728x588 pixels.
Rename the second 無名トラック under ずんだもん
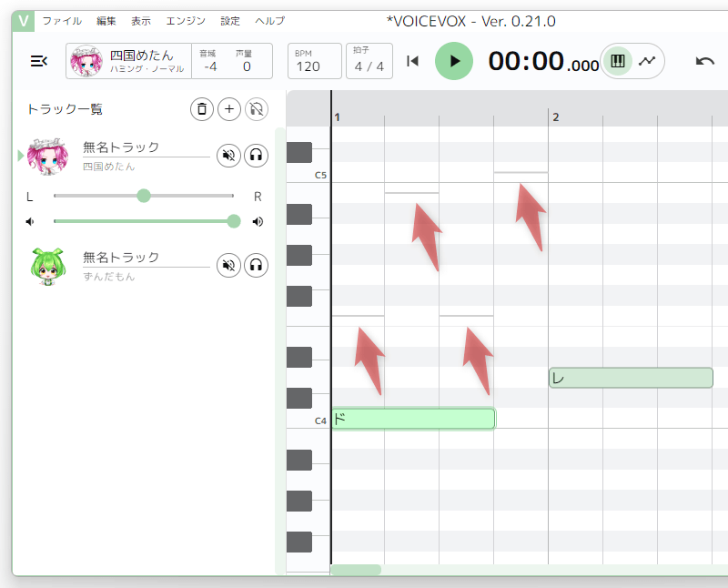point(146,258)
